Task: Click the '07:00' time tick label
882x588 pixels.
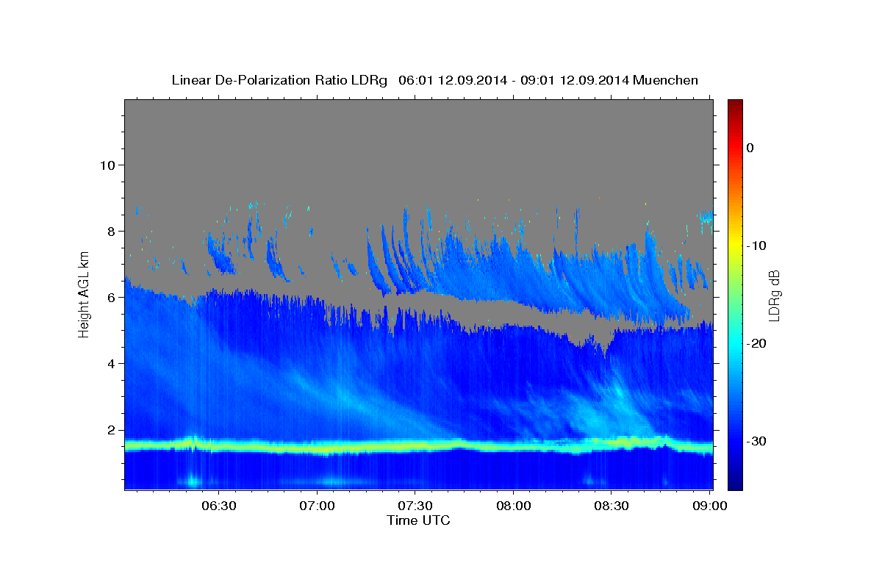Action: [x=317, y=506]
